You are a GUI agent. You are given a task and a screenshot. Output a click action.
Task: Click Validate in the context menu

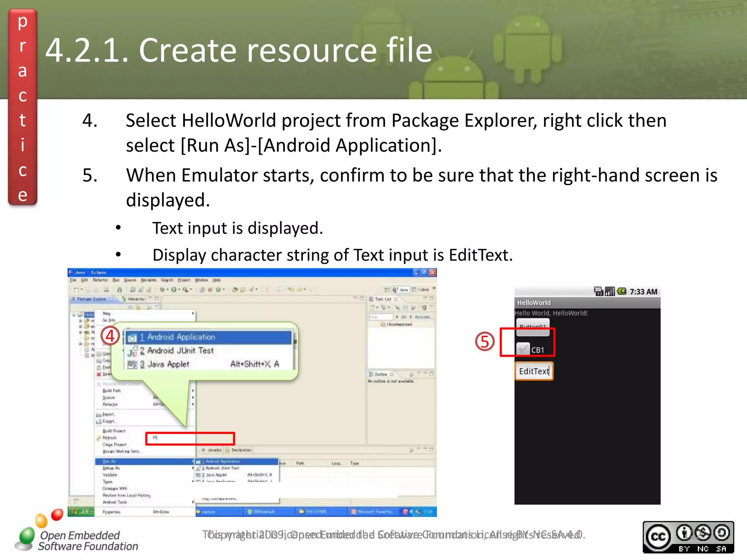(x=144, y=475)
